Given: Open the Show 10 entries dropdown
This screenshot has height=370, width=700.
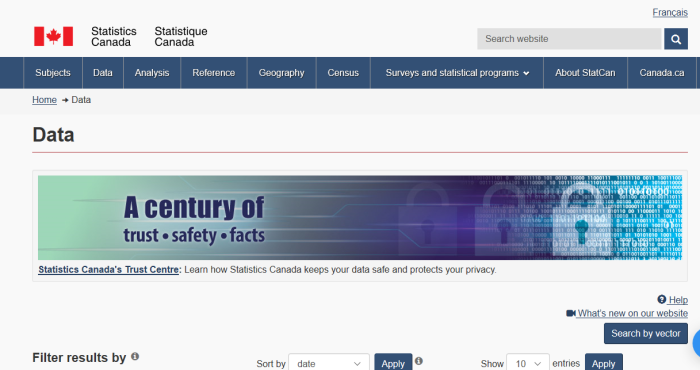Looking at the screenshot, I should point(528,363).
